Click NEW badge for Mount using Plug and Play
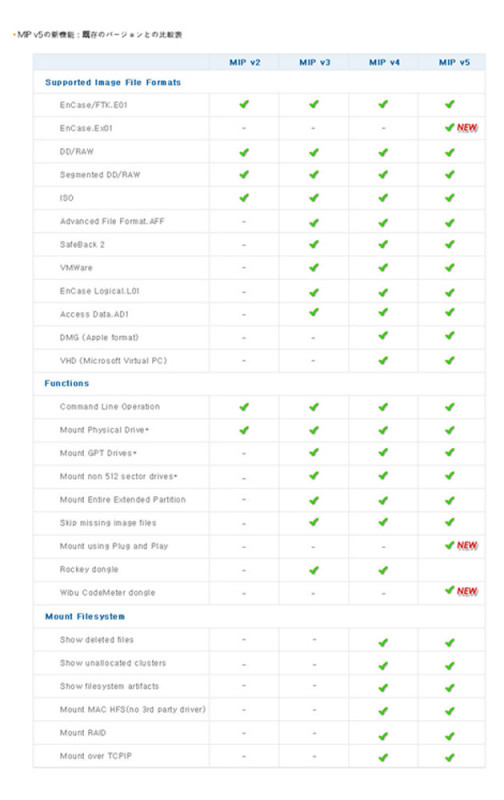 (467, 545)
